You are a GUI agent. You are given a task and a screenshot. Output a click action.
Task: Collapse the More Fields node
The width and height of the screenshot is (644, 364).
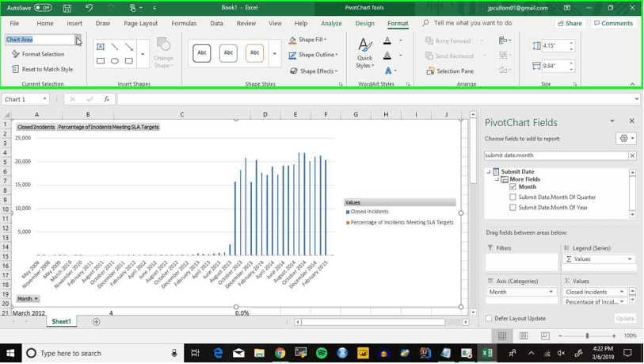tap(497, 179)
